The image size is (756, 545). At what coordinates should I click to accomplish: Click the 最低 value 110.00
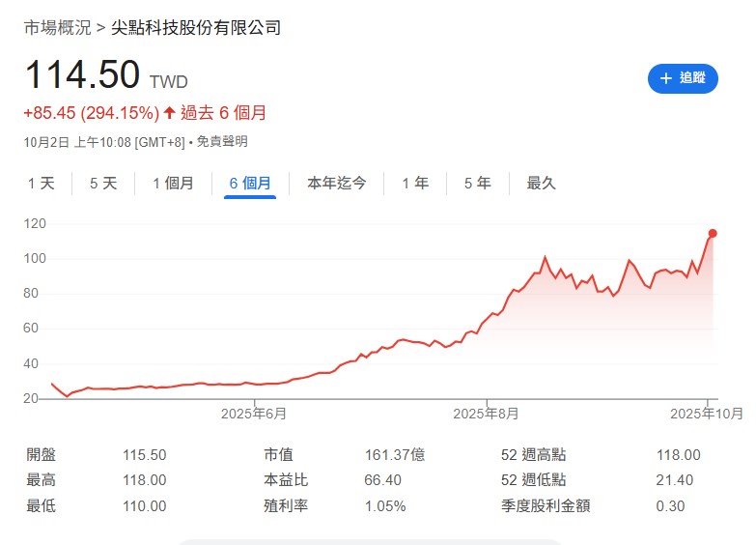(x=144, y=506)
